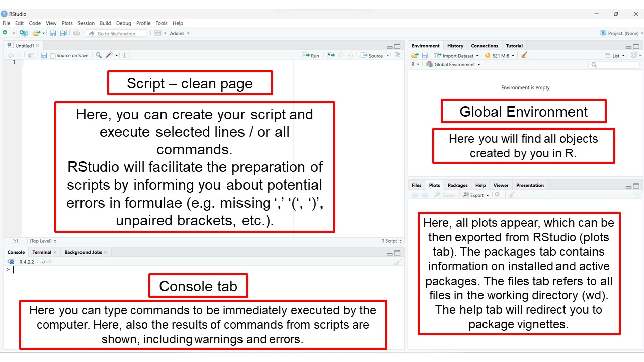The width and height of the screenshot is (644, 362).
Task: Open the Code menu
Action: click(x=35, y=23)
